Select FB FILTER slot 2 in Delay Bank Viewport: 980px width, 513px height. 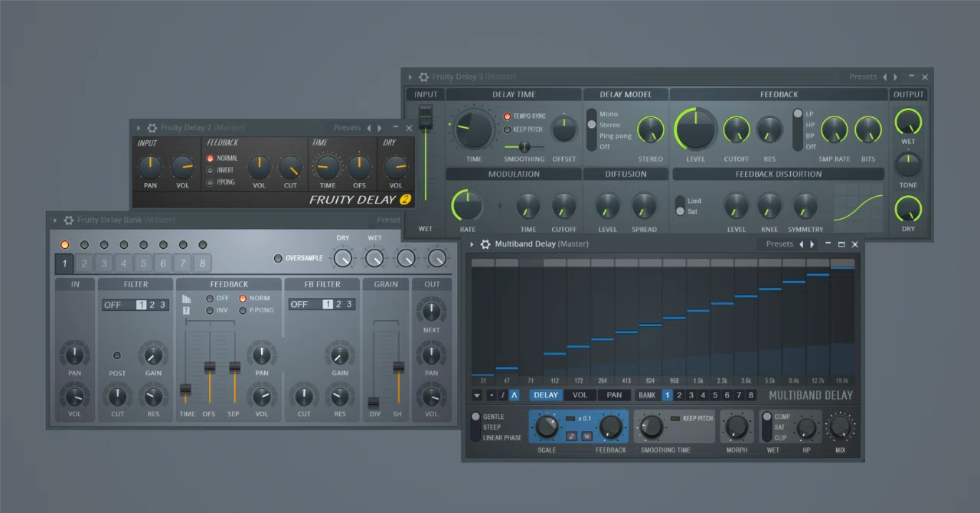[338, 305]
